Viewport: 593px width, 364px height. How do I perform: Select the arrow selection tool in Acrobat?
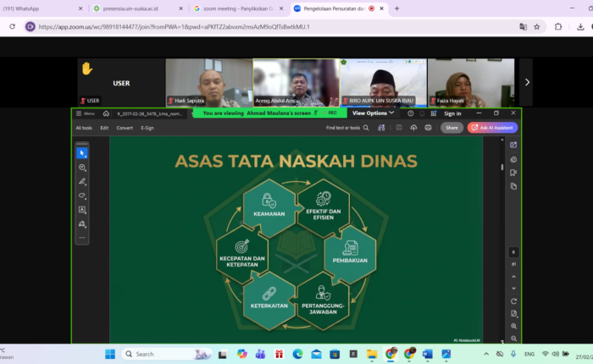(x=82, y=153)
